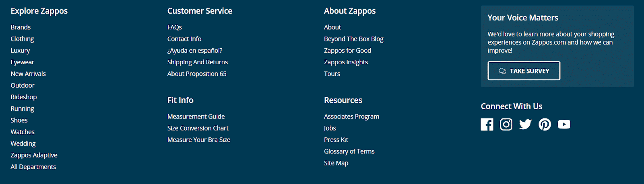Open the New Arrivals link

click(x=28, y=74)
